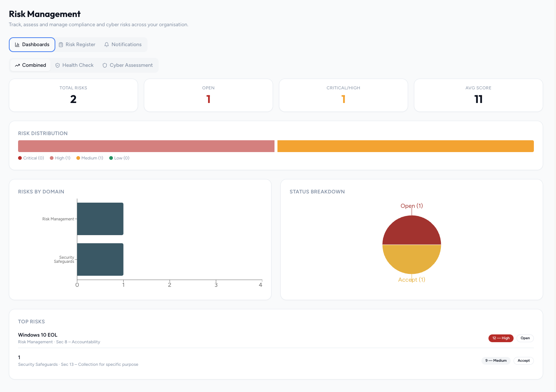Click the Risks by Domain heading

click(x=41, y=192)
